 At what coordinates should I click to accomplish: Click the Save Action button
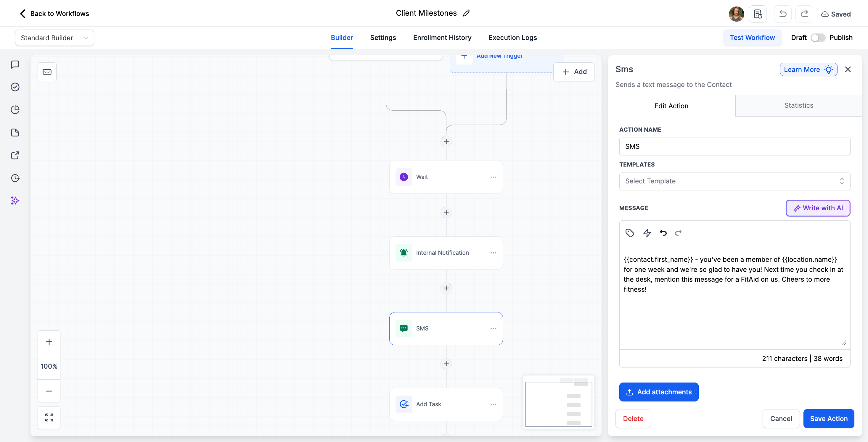click(x=828, y=418)
